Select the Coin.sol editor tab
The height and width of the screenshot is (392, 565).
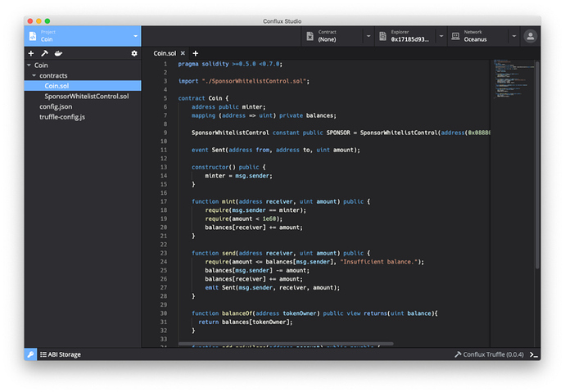pos(165,53)
